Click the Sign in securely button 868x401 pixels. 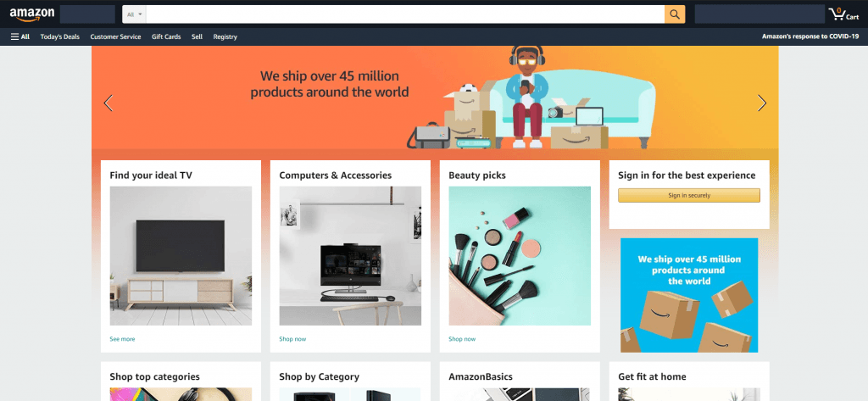[x=688, y=196]
